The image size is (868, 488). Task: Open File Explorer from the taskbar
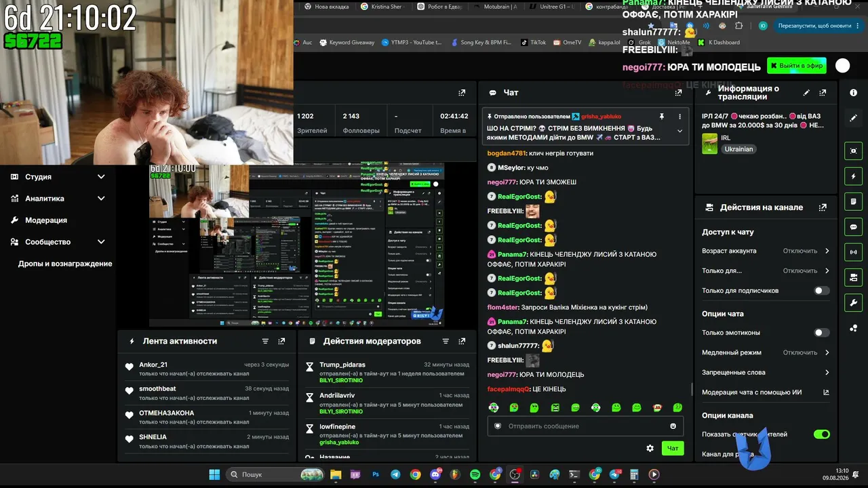click(x=335, y=474)
